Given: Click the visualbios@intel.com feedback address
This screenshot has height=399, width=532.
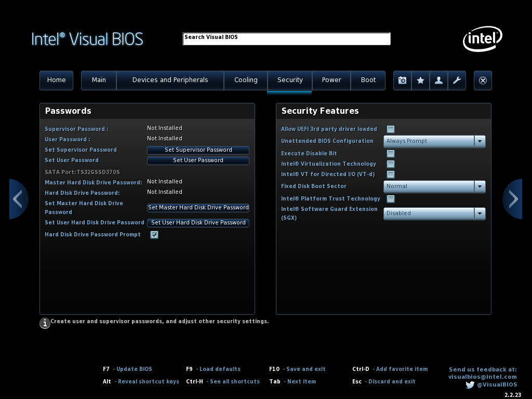Looking at the screenshot, I should pos(483,377).
